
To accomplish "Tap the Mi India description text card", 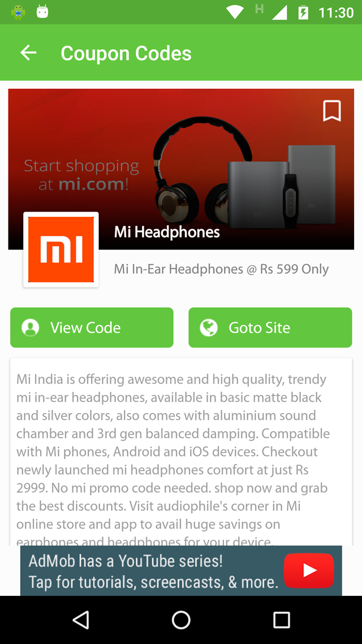I will point(181,452).
